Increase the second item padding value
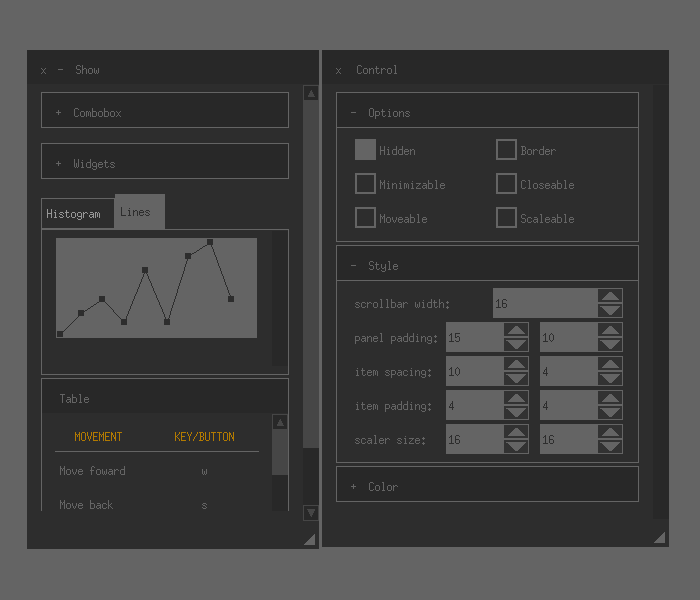This screenshot has height=600, width=700. [610, 398]
